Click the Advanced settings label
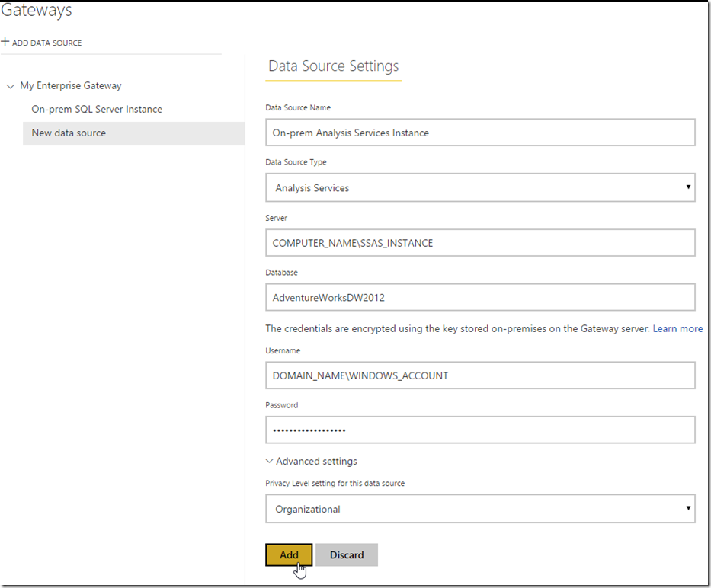The width and height of the screenshot is (711, 588). (x=316, y=462)
